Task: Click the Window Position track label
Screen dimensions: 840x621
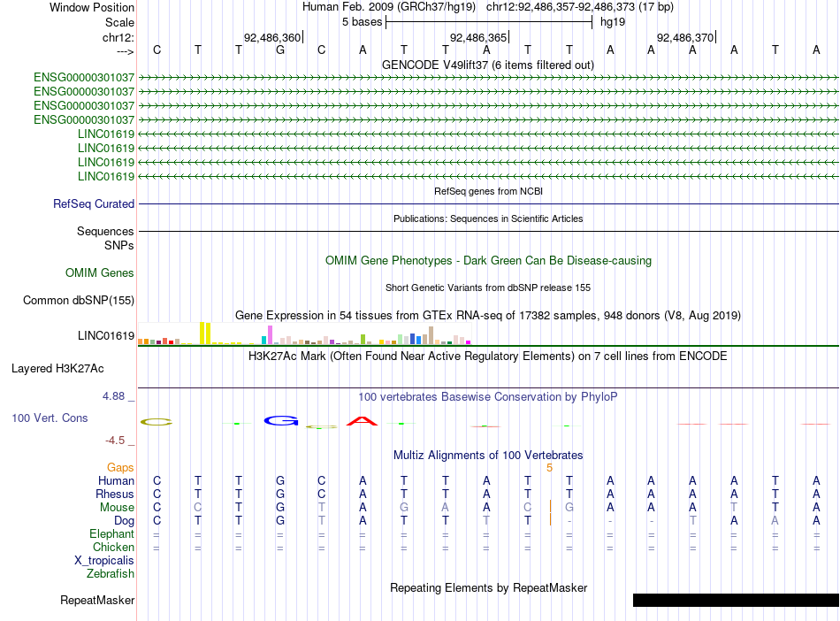Action: click(x=92, y=7)
